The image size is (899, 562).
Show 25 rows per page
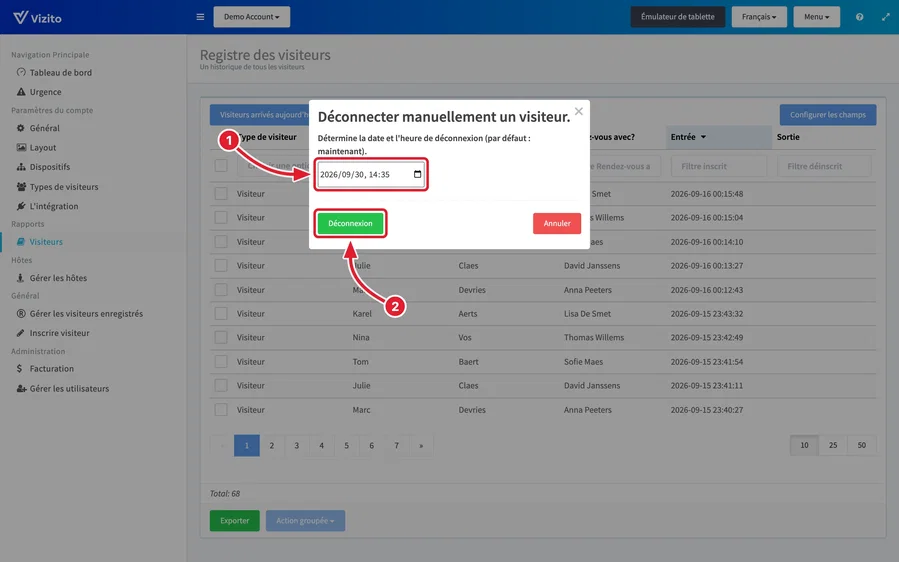click(833, 445)
